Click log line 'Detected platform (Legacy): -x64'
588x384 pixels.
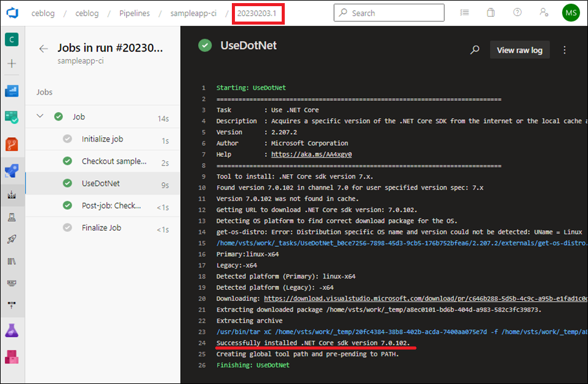pos(275,287)
